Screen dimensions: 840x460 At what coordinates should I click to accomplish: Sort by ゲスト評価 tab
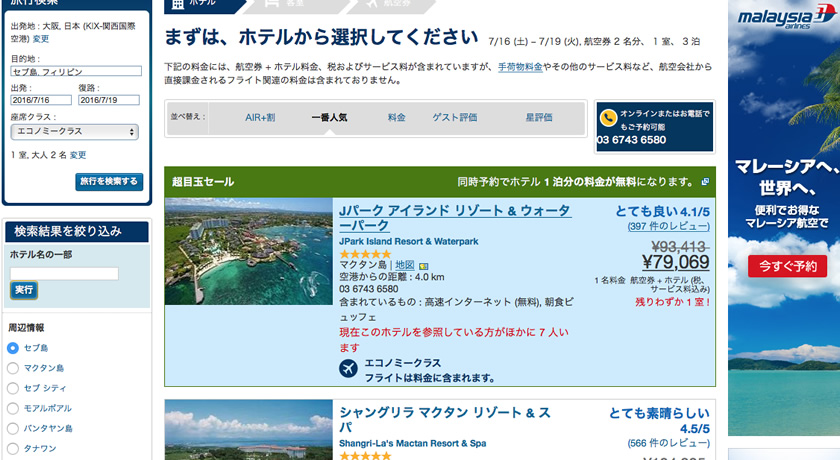[x=455, y=118]
